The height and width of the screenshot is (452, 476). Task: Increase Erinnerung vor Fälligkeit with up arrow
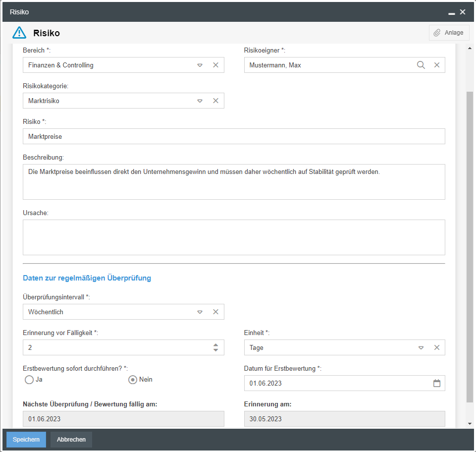[x=215, y=345]
